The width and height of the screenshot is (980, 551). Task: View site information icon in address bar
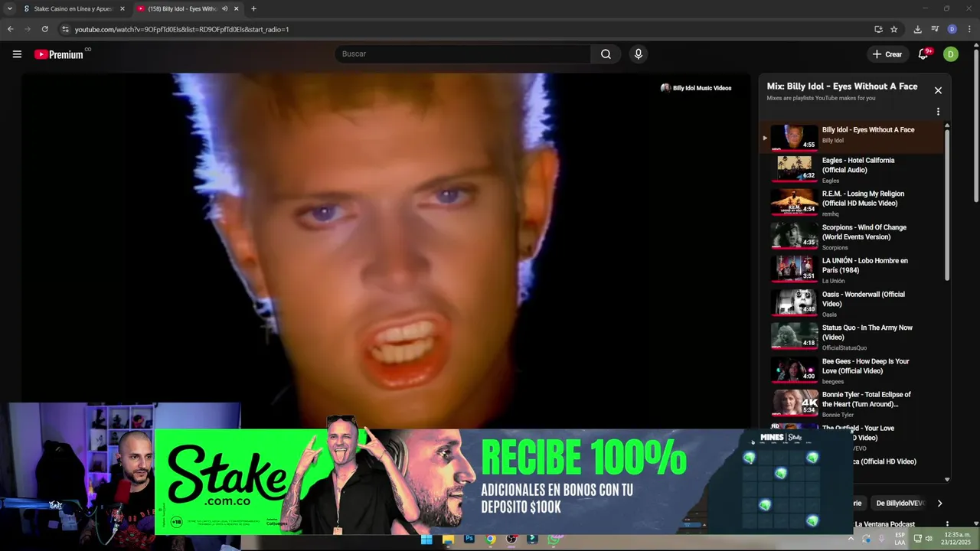pos(65,29)
